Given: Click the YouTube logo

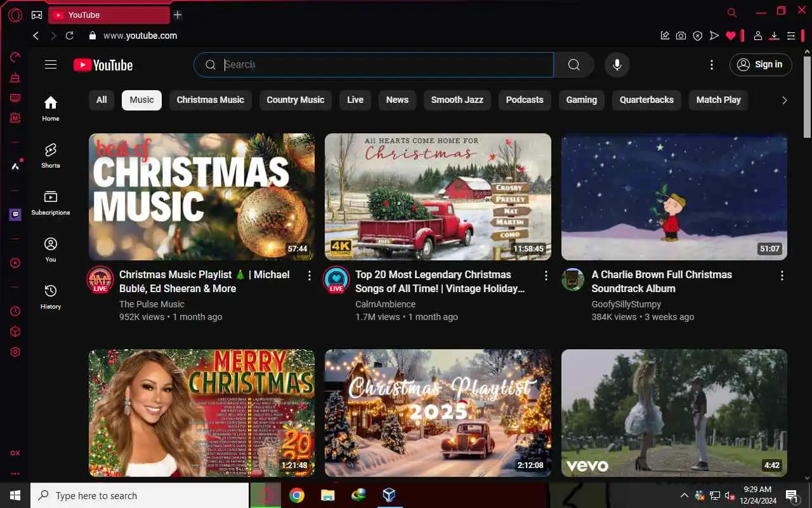Looking at the screenshot, I should pos(103,65).
